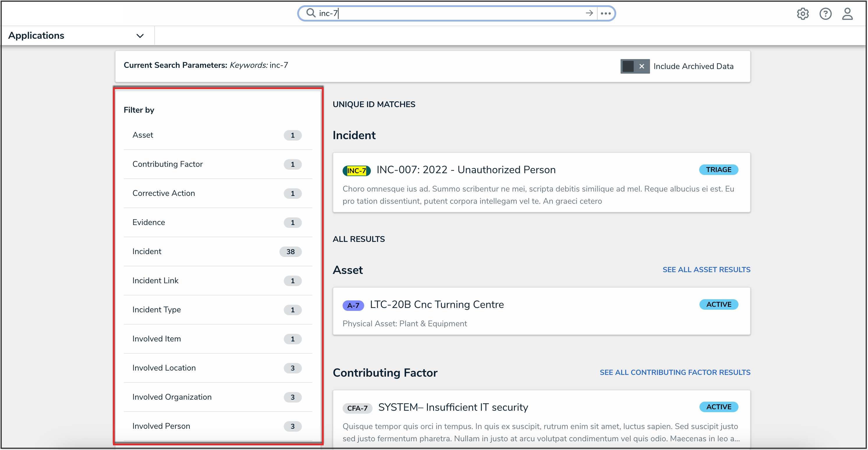This screenshot has width=868, height=450.
Task: Toggle Include Archived Data switch
Action: (x=635, y=66)
